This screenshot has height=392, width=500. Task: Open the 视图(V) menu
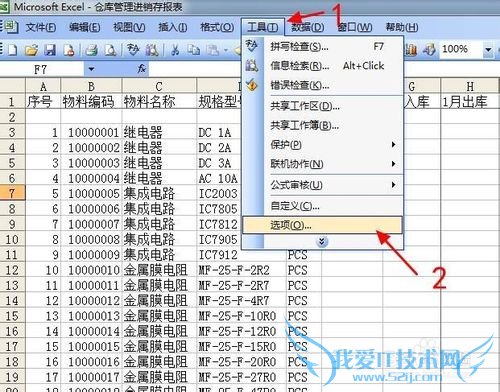[129, 27]
